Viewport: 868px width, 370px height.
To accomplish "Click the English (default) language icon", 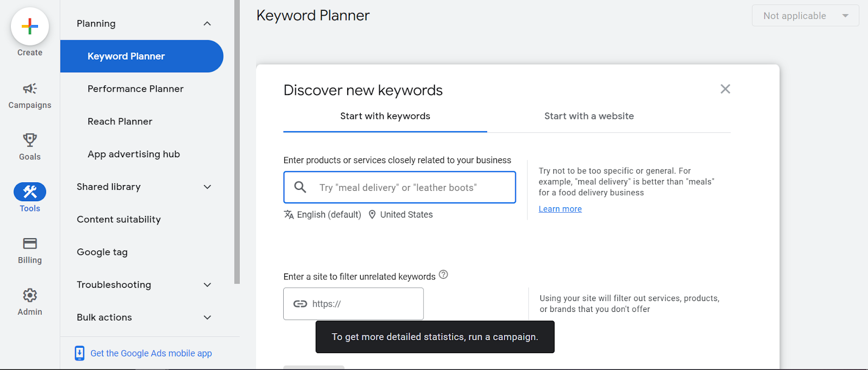I will click(289, 214).
